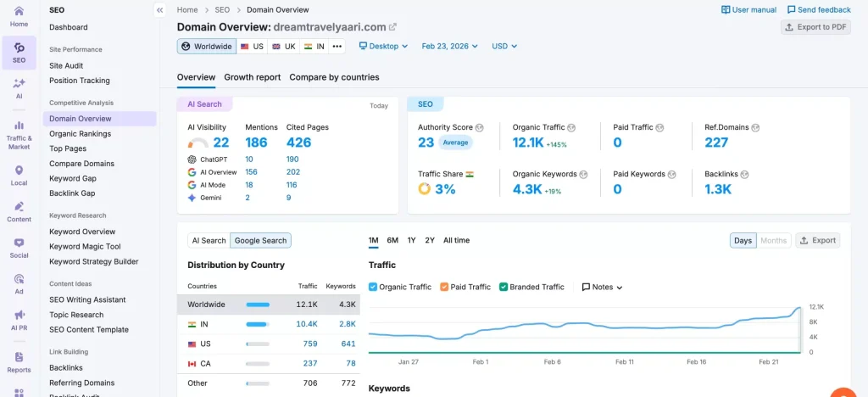
Task: Switch chart to AI Search
Action: tap(209, 240)
